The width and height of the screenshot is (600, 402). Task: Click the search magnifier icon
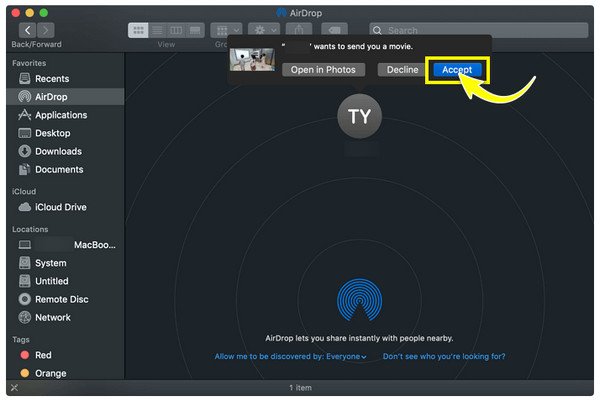pyautogui.click(x=377, y=30)
